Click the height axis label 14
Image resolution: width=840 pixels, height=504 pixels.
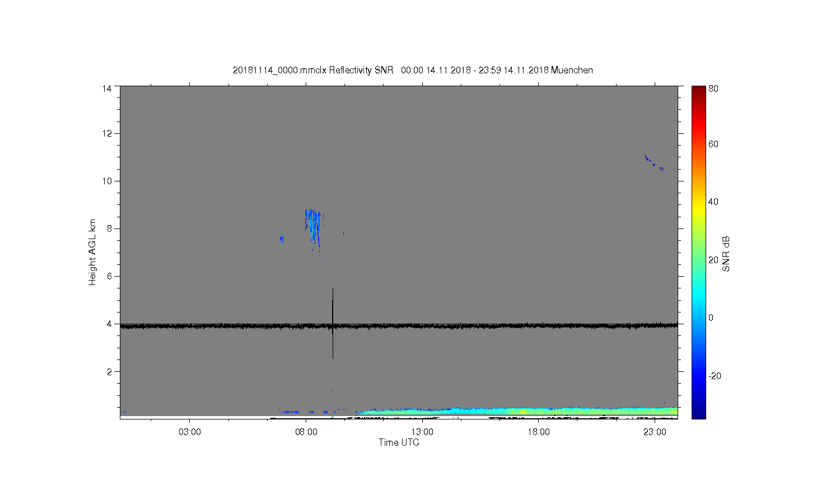[x=107, y=88]
